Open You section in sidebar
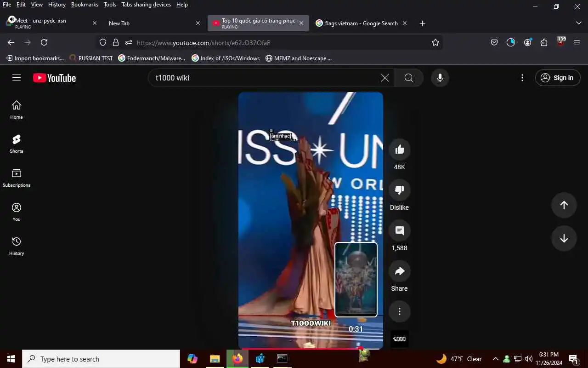This screenshot has height=368, width=588. [17, 212]
